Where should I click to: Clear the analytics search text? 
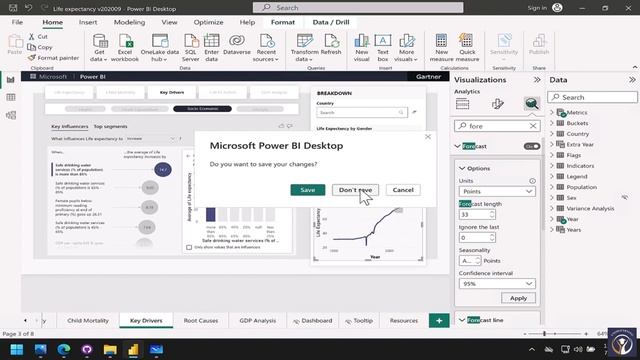pos(533,126)
